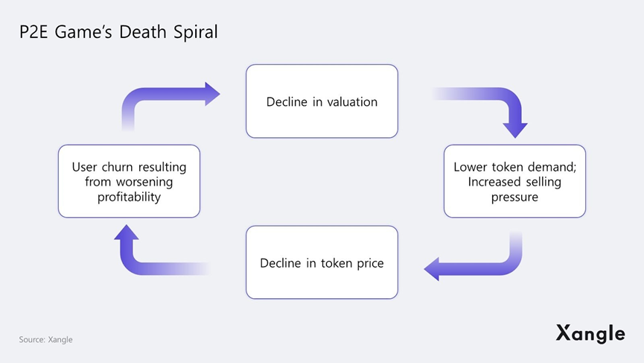Click the User churn resulting text line
The image size is (644, 363).
(129, 167)
